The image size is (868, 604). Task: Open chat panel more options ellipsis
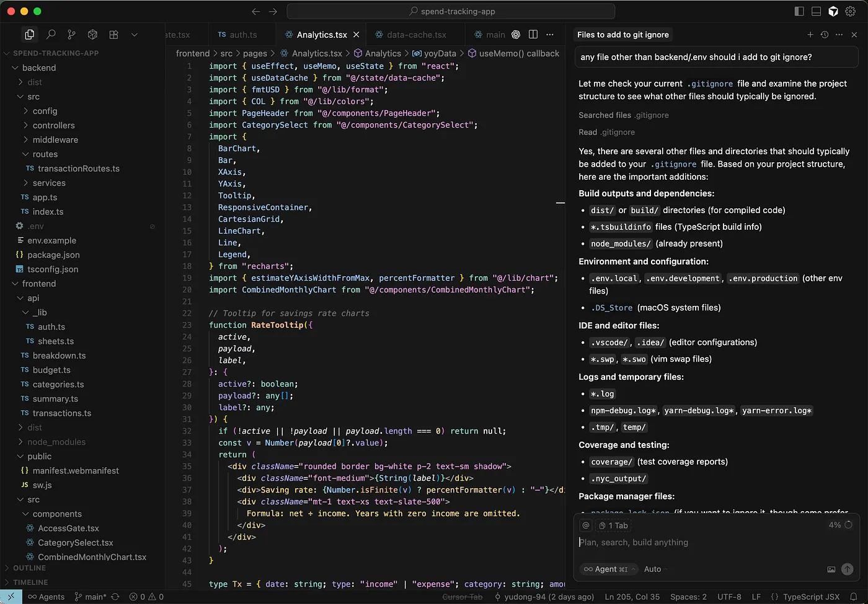tap(839, 35)
